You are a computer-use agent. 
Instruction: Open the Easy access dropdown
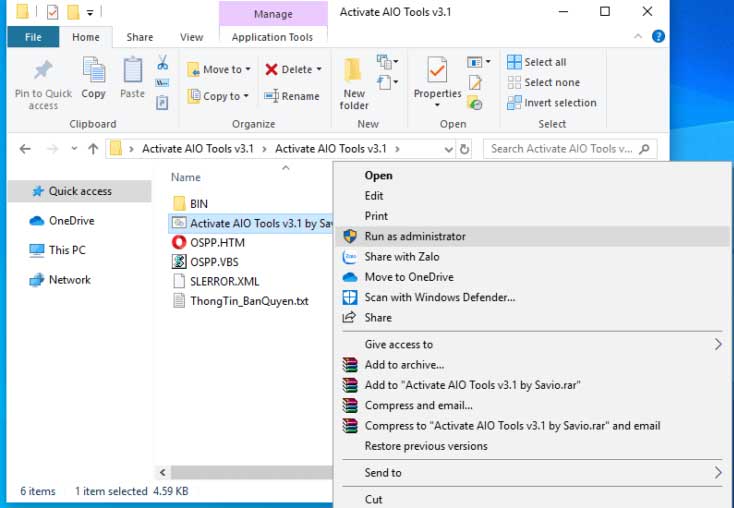tap(388, 82)
